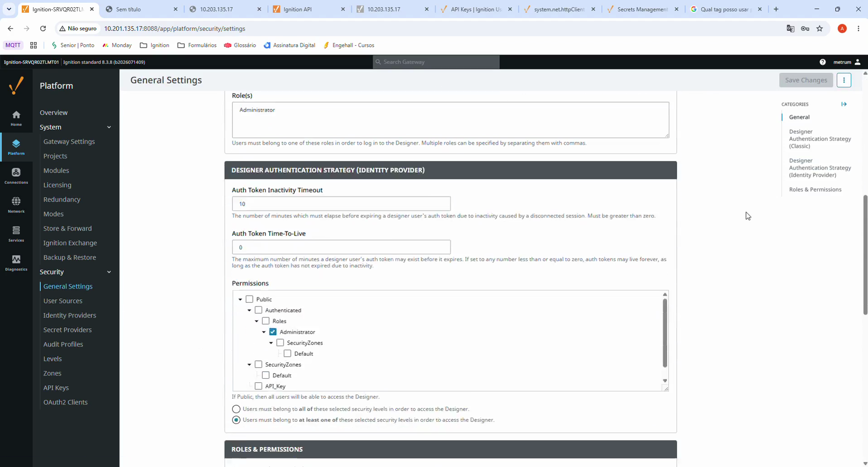Open the metrum user account icon
Screen dimensions: 868x467
858,62
